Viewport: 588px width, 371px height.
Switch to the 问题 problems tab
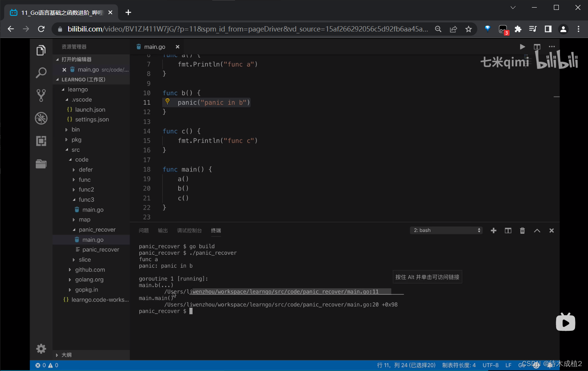(x=144, y=231)
